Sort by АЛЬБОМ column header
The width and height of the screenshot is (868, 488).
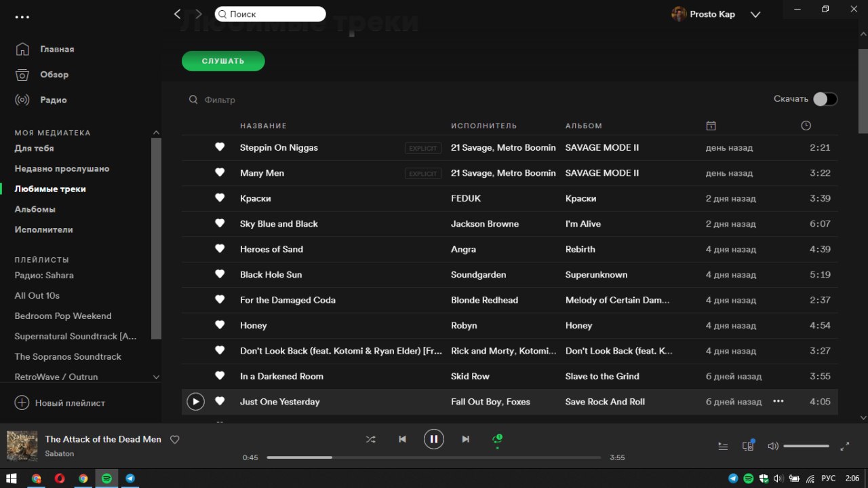coord(584,126)
